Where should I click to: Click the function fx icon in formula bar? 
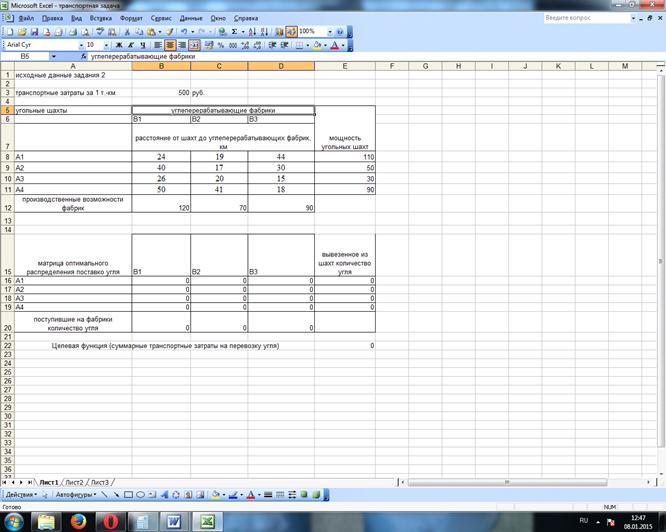click(83, 58)
